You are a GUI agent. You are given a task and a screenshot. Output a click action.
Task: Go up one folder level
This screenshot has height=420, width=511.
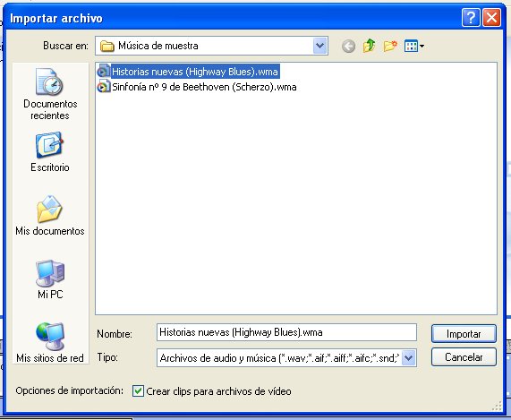click(x=369, y=46)
